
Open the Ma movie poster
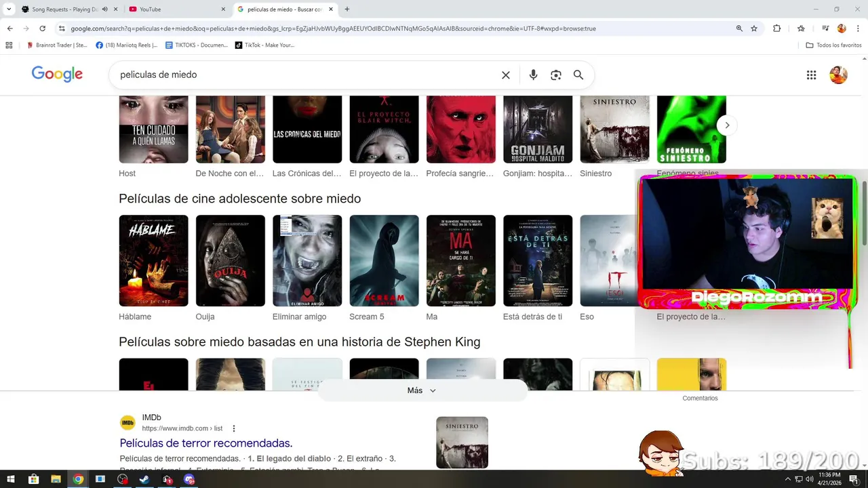(460, 261)
